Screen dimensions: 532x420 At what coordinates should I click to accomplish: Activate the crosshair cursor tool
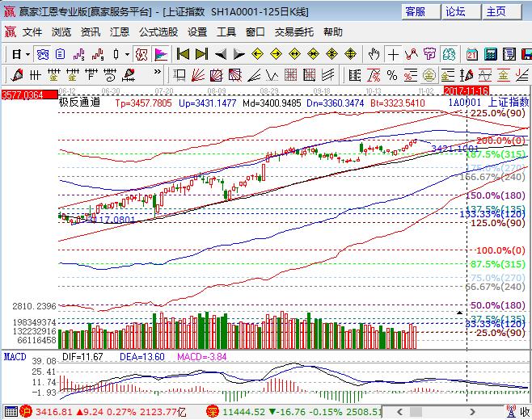point(393,54)
